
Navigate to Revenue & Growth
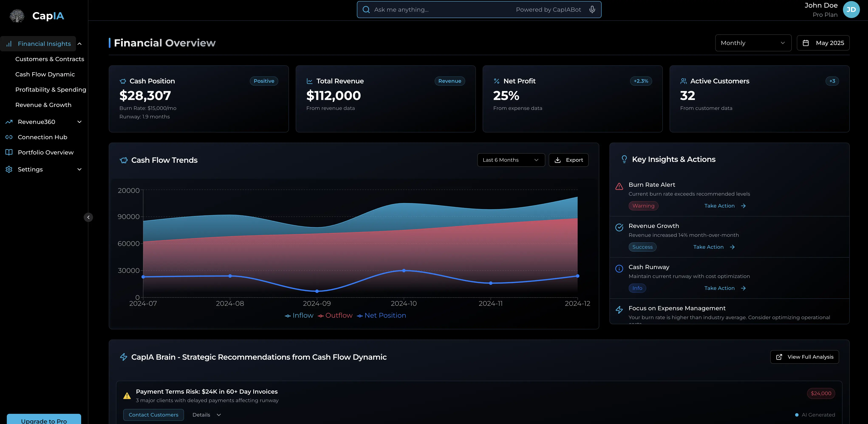pyautogui.click(x=43, y=105)
